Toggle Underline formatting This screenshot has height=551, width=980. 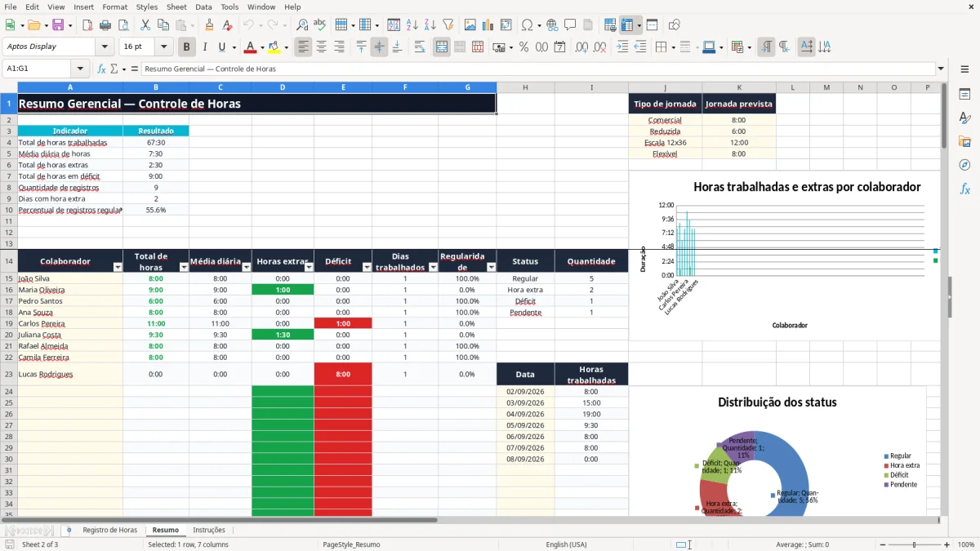pos(221,47)
